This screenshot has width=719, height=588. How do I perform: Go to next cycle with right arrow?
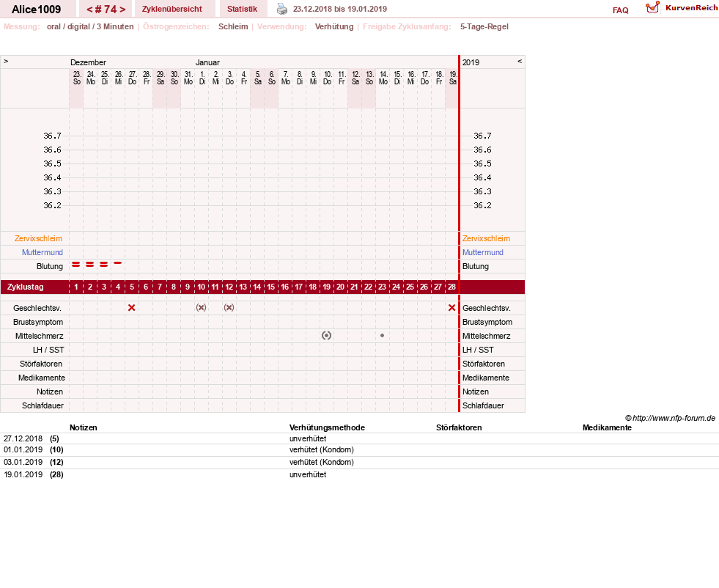[x=122, y=10]
